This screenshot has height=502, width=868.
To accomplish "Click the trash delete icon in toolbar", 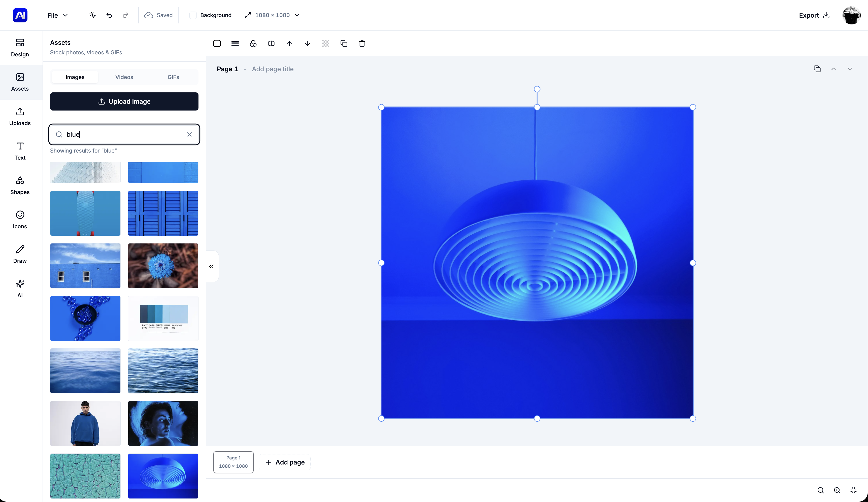I will pyautogui.click(x=362, y=43).
